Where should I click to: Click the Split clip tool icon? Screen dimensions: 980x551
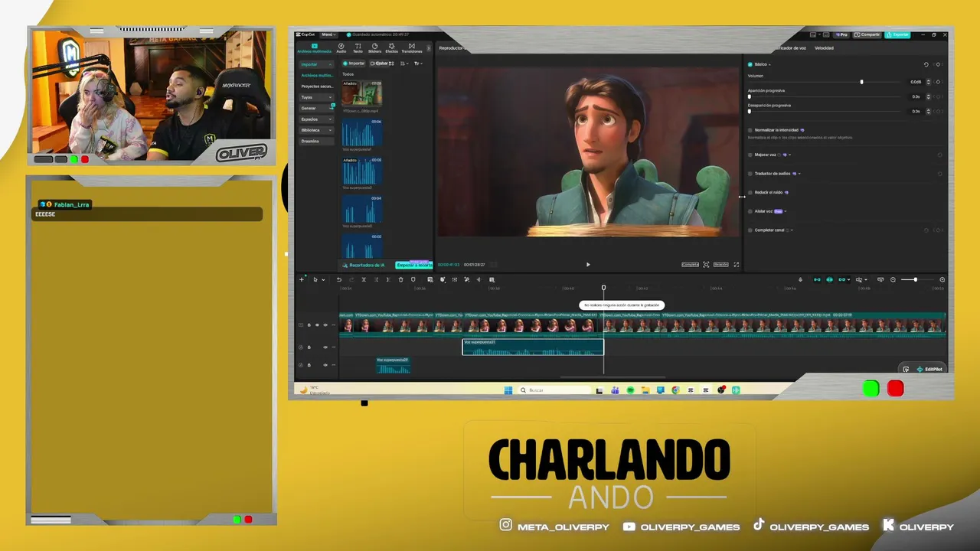click(364, 279)
